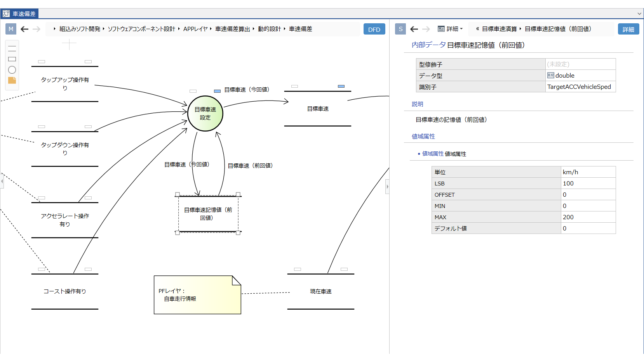Image resolution: width=644 pixels, height=362 pixels.
Task: Select the data store (double line) tool
Action: (x=12, y=48)
